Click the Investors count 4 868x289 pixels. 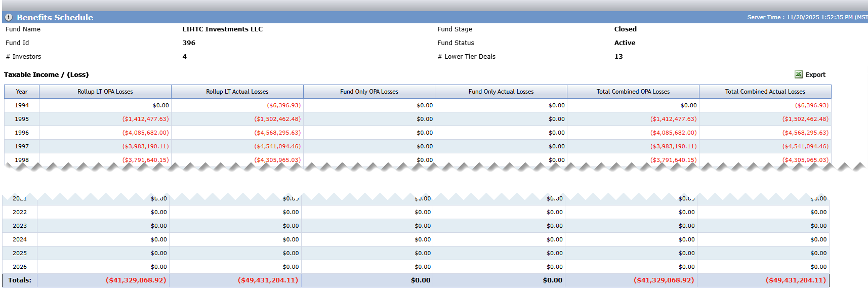[x=185, y=57]
